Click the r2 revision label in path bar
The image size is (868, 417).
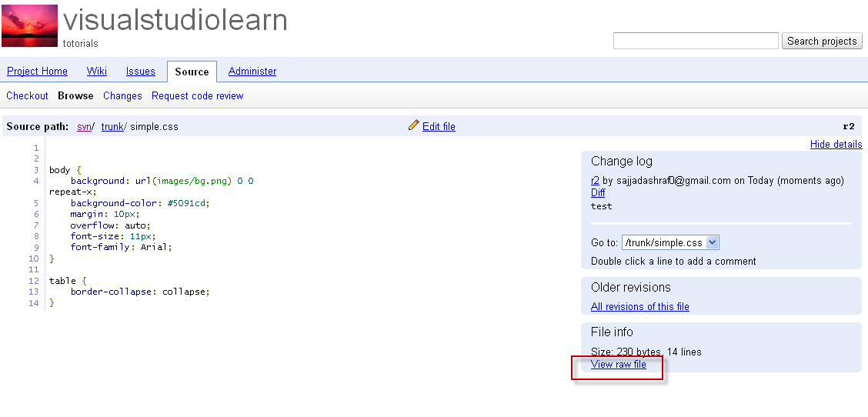[x=849, y=126]
